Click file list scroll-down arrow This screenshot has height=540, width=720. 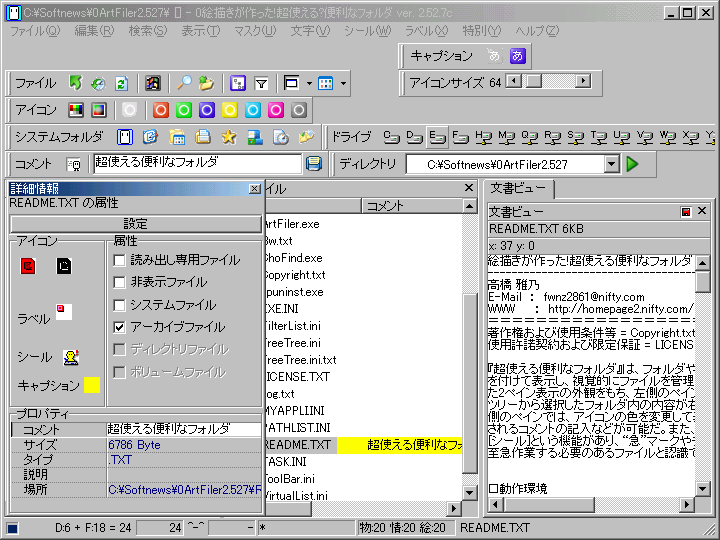469,493
